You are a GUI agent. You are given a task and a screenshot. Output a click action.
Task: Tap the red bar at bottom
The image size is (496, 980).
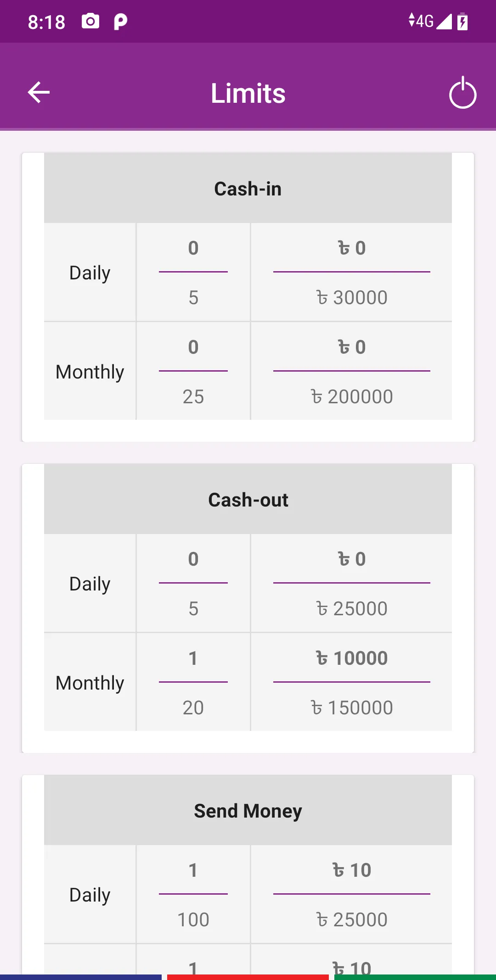(248, 977)
